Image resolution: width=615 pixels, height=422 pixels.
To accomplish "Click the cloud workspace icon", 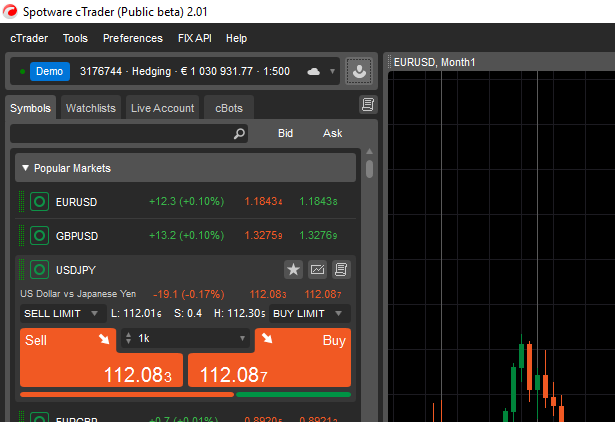I will [x=313, y=71].
